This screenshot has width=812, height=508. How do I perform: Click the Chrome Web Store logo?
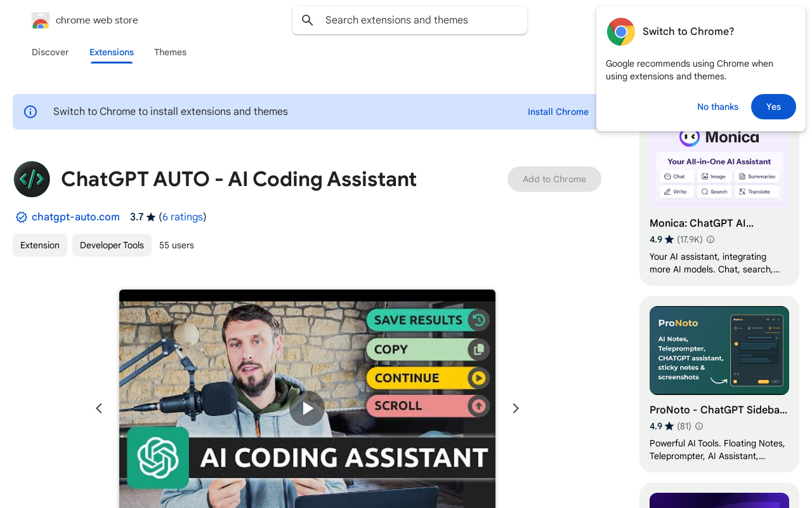point(41,21)
